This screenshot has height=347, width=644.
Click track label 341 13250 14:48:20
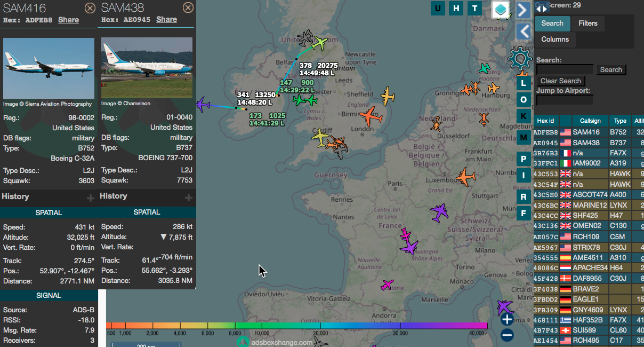point(256,98)
